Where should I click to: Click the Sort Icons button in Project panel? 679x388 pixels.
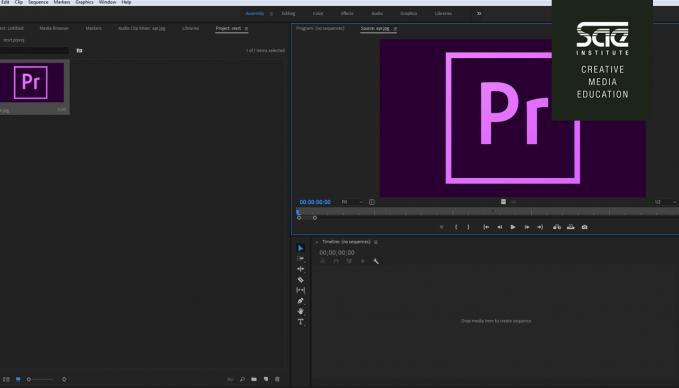64,379
